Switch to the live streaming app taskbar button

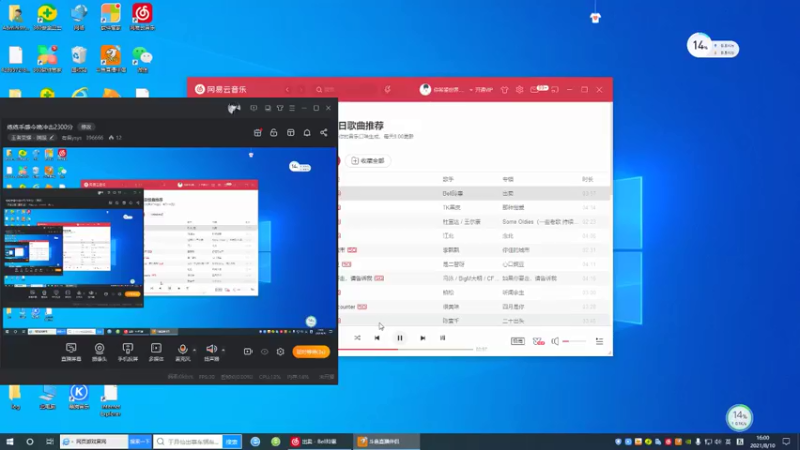pyautogui.click(x=386, y=442)
